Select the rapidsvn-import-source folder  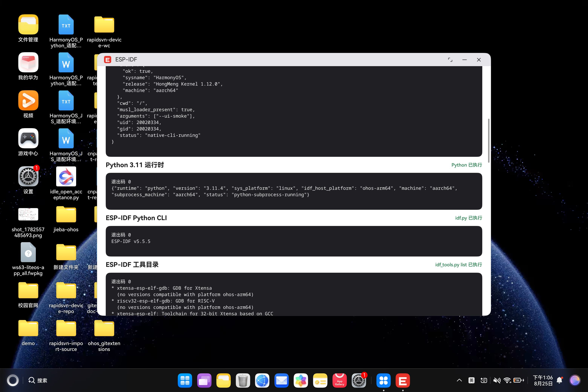pyautogui.click(x=66, y=328)
